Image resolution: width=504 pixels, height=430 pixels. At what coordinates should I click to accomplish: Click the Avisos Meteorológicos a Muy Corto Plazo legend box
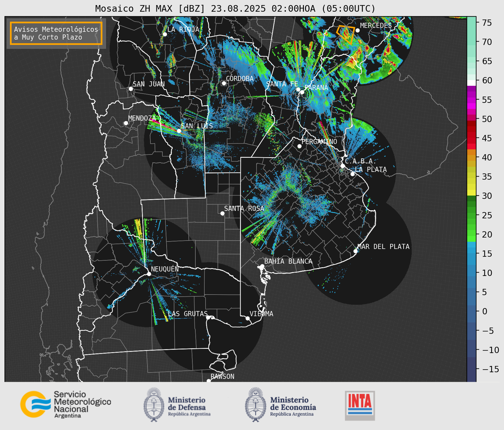pos(56,33)
